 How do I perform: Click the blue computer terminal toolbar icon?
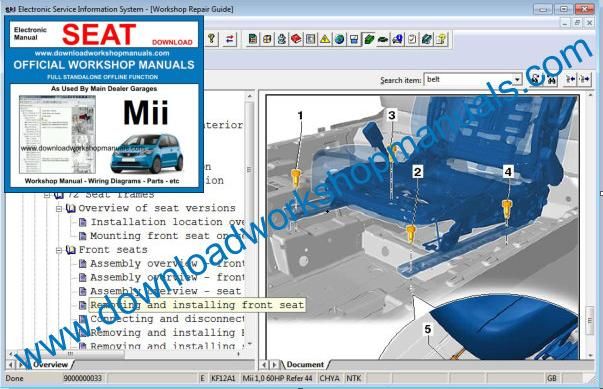click(354, 39)
